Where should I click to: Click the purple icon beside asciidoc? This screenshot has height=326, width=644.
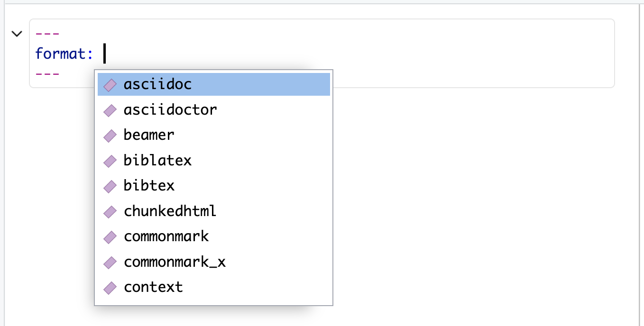point(110,85)
